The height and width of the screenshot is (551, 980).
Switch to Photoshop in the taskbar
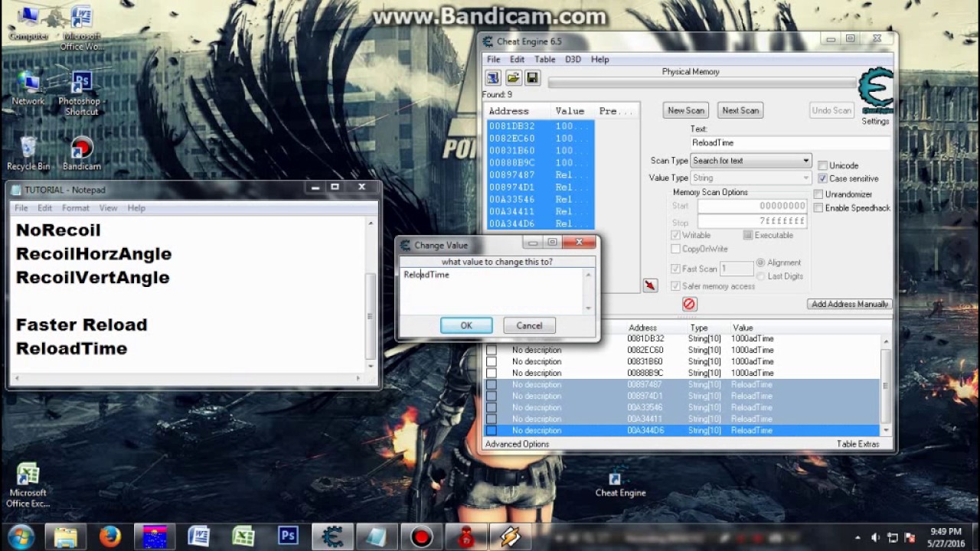(x=288, y=536)
